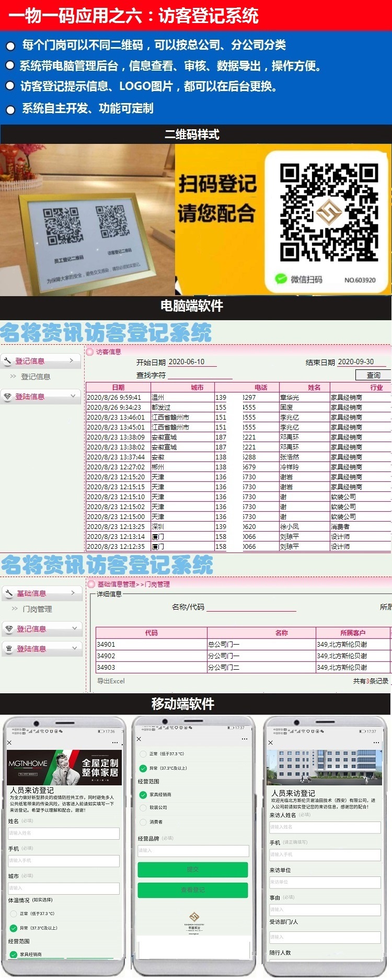Click the diamond icon beside 登记信息 in gate-management panel
392x980 pixels.
[x=9, y=629]
